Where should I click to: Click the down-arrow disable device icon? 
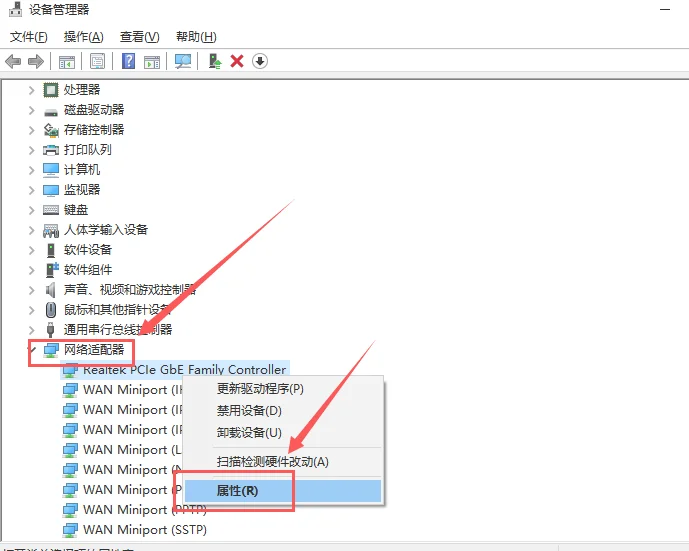pos(260,61)
